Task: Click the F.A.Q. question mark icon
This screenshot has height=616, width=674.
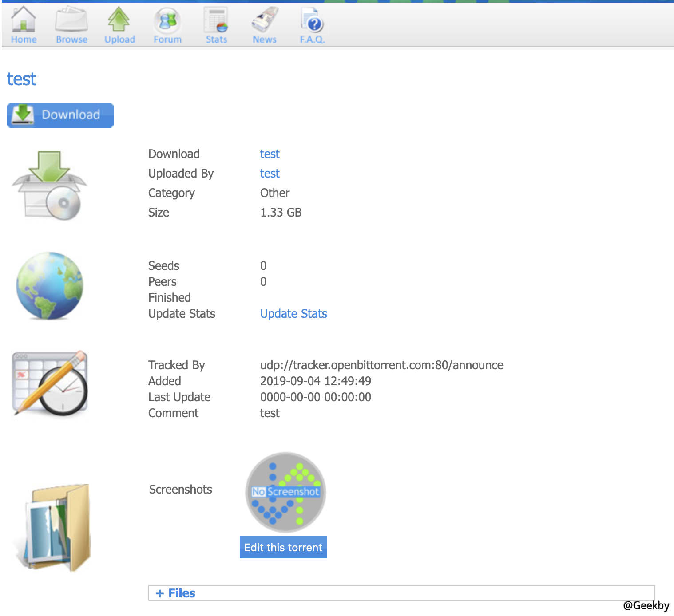Action: (313, 20)
